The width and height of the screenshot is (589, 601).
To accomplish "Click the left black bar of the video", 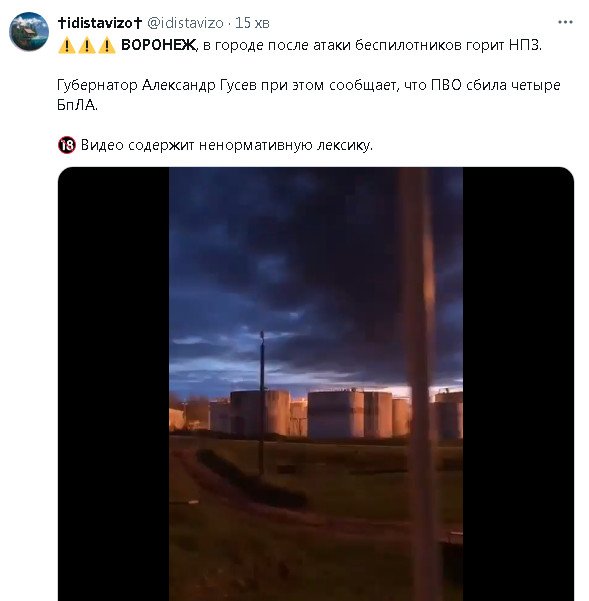I will coord(113,384).
